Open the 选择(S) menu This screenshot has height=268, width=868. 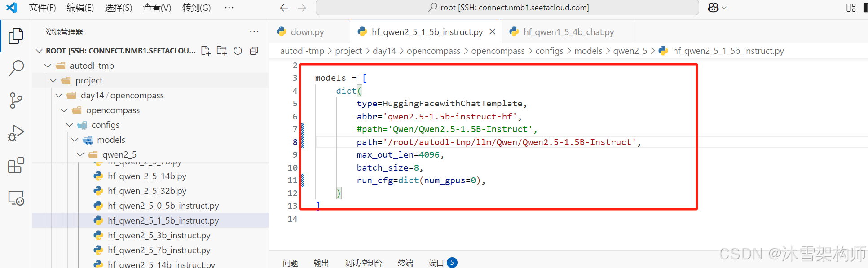118,8
